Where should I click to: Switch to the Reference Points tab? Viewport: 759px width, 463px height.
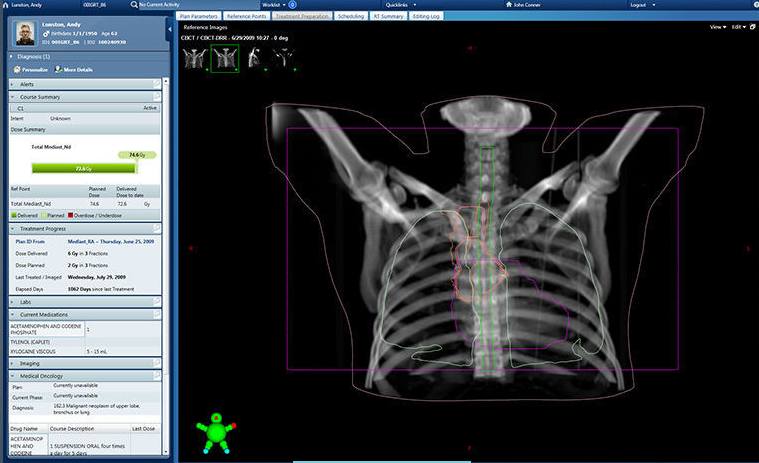click(x=246, y=16)
